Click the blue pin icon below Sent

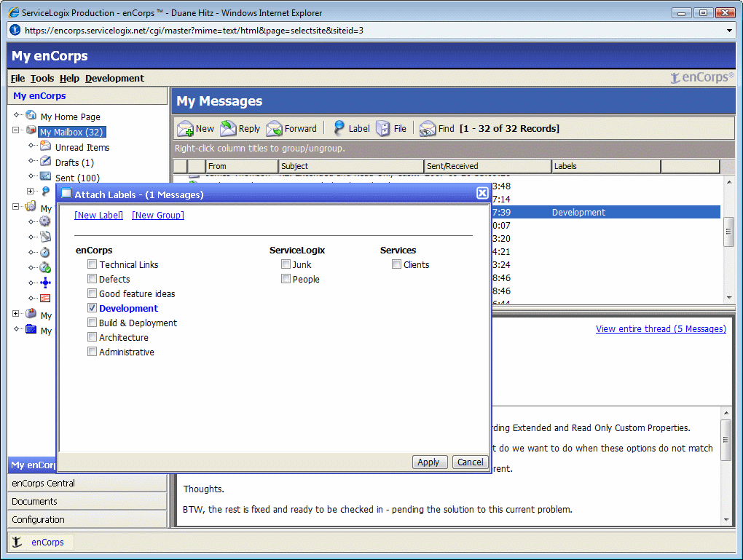click(45, 191)
